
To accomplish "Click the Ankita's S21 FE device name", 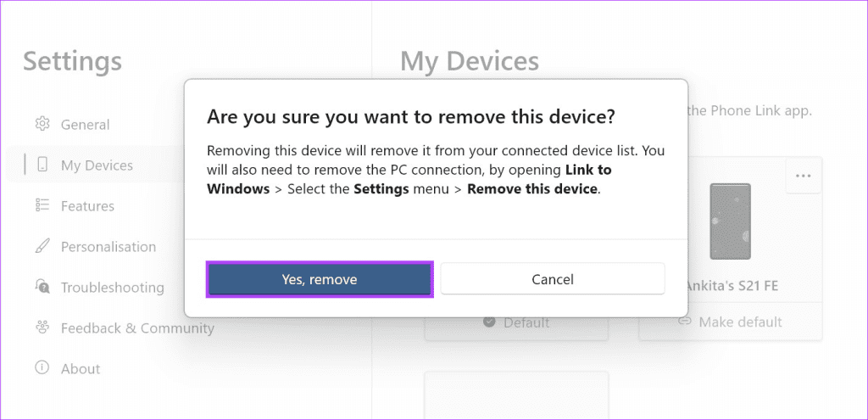I will point(732,286).
